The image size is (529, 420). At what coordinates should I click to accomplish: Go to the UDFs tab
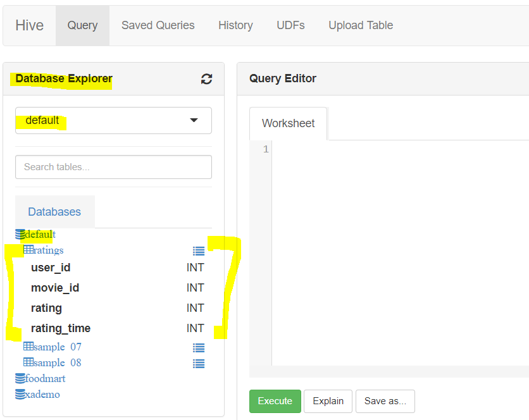(x=290, y=25)
